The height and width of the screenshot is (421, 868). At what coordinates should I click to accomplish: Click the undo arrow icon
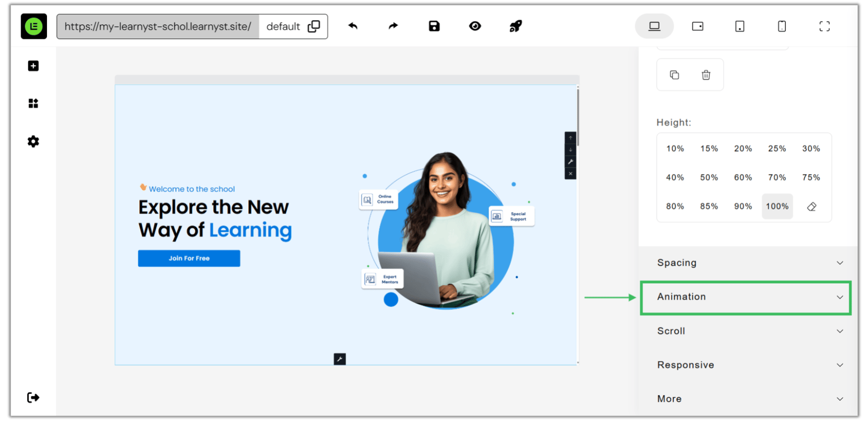[x=353, y=26]
